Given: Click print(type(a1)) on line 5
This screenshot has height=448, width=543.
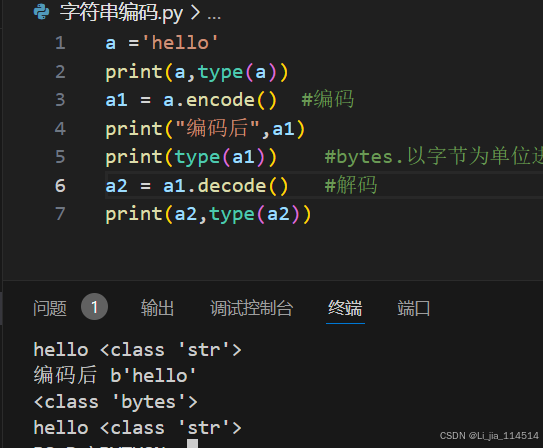Looking at the screenshot, I should pyautogui.click(x=191, y=158).
